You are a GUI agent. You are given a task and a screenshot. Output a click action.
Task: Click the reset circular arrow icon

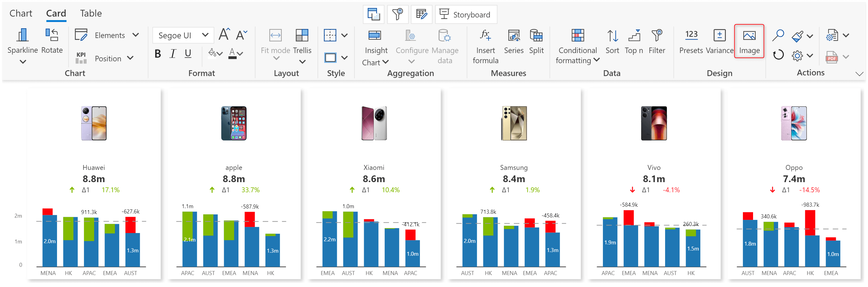(778, 55)
